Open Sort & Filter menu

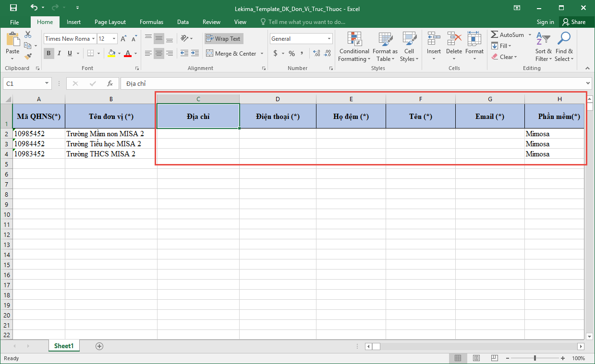point(543,47)
